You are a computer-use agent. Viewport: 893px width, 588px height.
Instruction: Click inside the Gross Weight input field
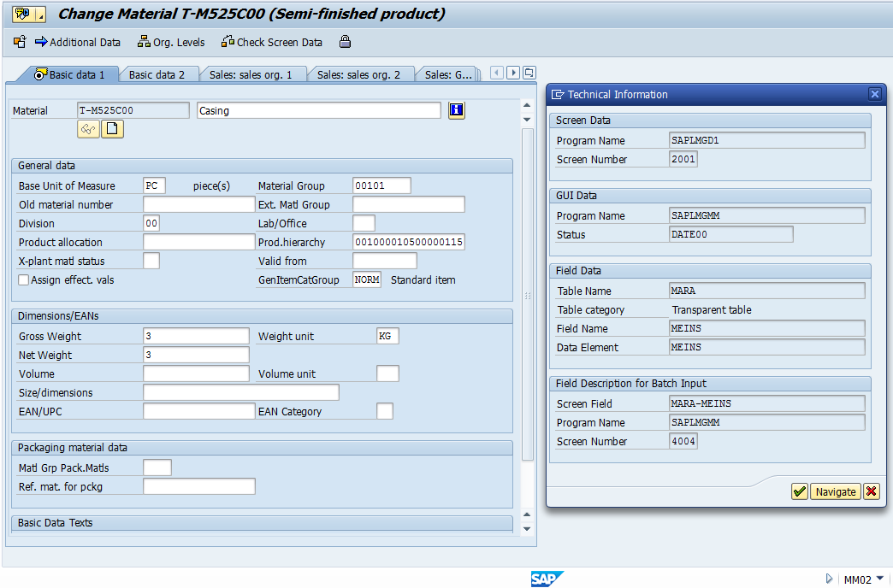tap(197, 336)
